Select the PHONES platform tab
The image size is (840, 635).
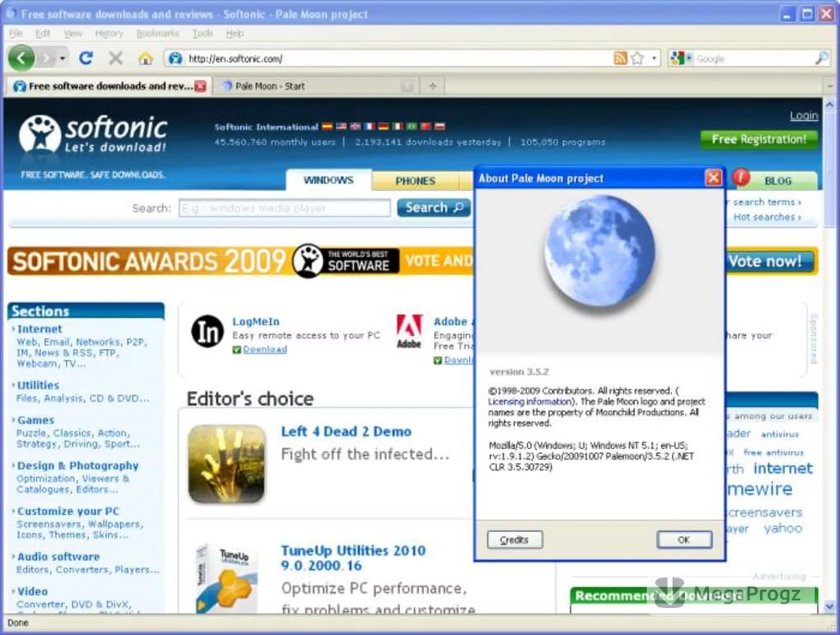click(415, 181)
